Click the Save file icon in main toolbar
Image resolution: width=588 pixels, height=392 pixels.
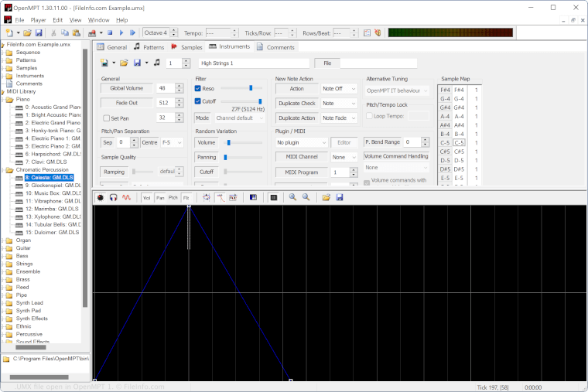click(39, 33)
